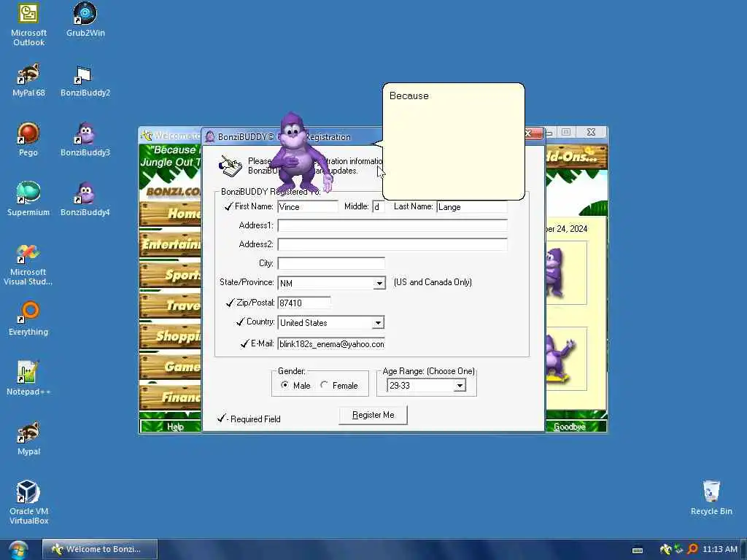The height and width of the screenshot is (560, 747).
Task: Click the BonziBUDDY registration title bar icon
Action: 209,136
